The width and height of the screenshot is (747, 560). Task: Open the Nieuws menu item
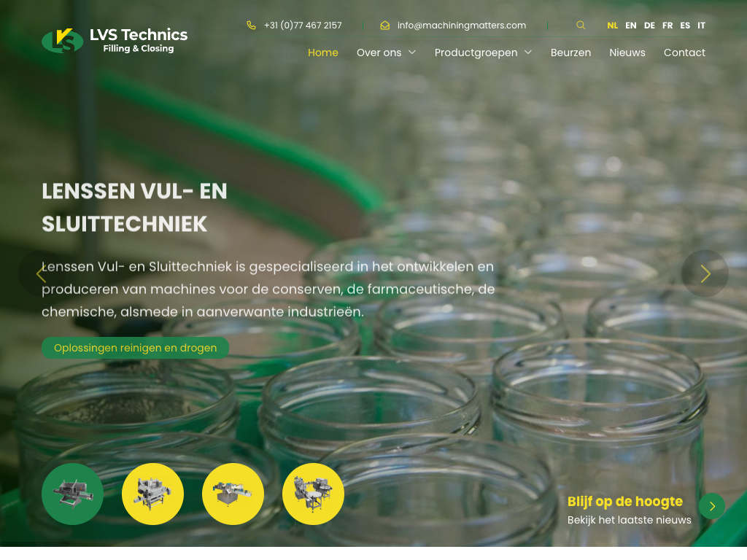tap(627, 52)
